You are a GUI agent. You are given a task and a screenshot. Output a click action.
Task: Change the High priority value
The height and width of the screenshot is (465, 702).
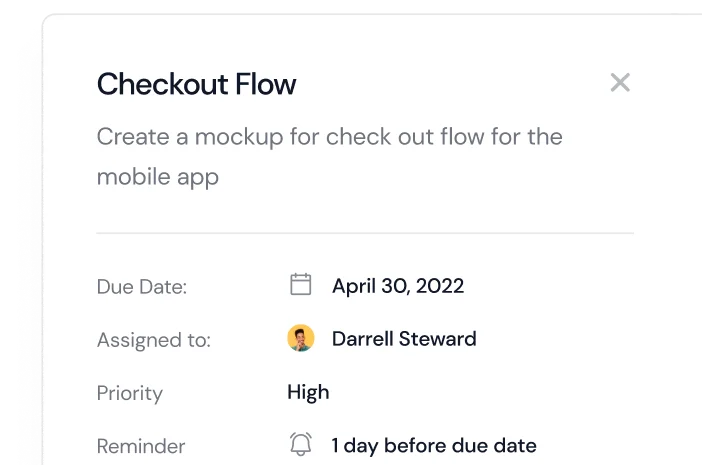click(308, 392)
